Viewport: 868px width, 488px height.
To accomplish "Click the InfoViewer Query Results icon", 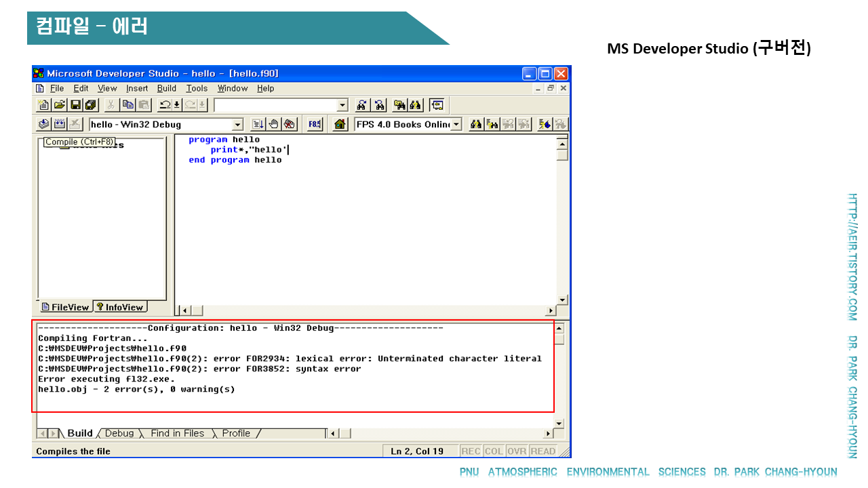I will coord(492,124).
